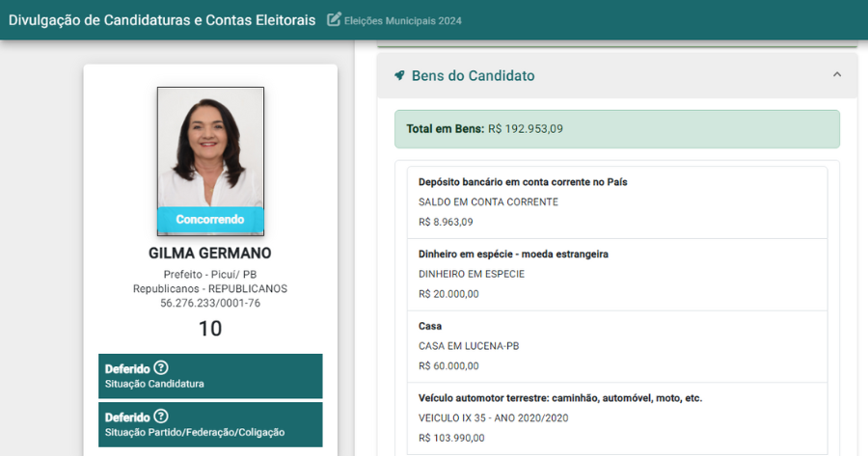The width and height of the screenshot is (868, 456).
Task: Click the Total em Bens summary bar
Action: pos(616,128)
